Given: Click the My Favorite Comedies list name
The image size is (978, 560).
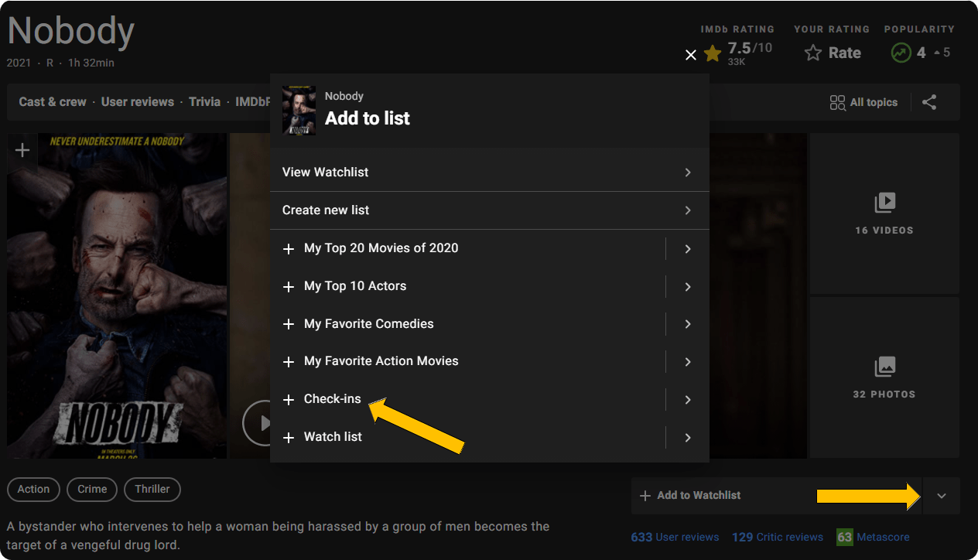Looking at the screenshot, I should point(369,324).
